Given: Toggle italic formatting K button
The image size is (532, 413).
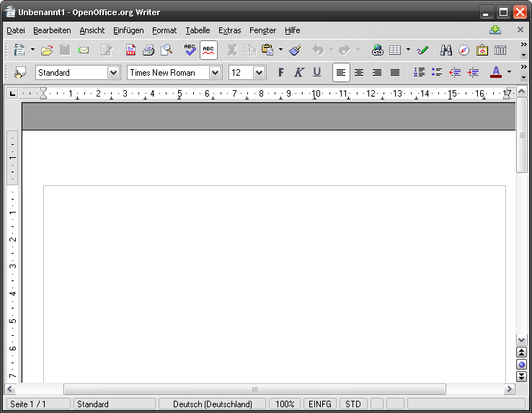Looking at the screenshot, I should (x=298, y=72).
